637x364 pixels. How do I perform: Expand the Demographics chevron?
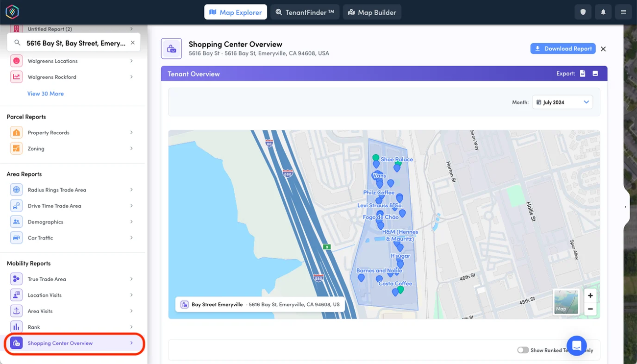(x=131, y=222)
